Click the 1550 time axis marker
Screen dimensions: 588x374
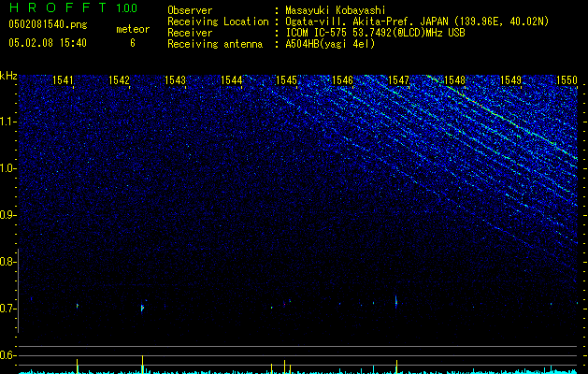click(x=567, y=80)
